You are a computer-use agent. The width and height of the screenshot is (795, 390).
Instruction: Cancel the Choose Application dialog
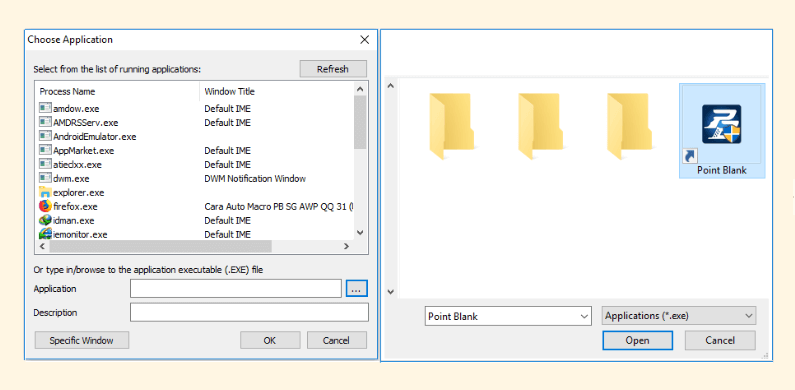tap(337, 340)
